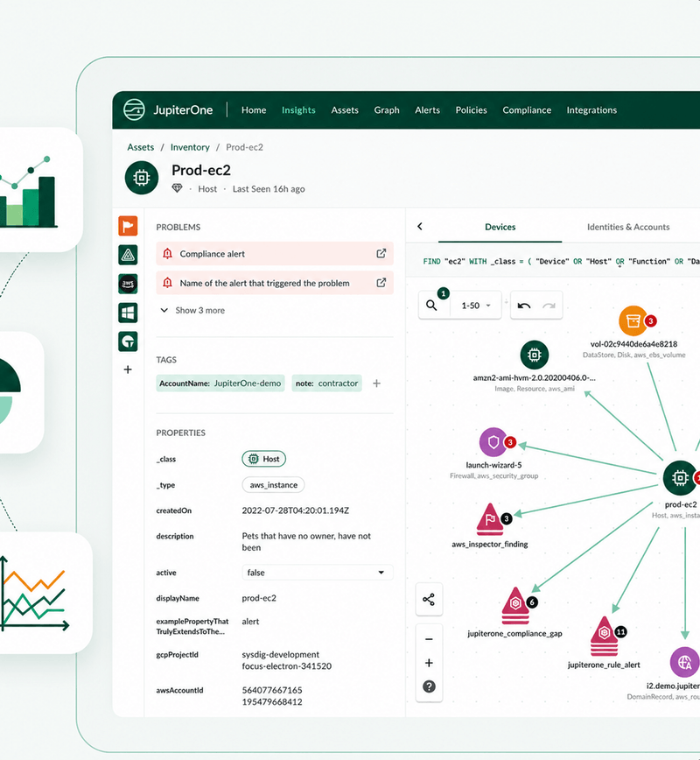Open the Graph navigation item

pos(387,110)
